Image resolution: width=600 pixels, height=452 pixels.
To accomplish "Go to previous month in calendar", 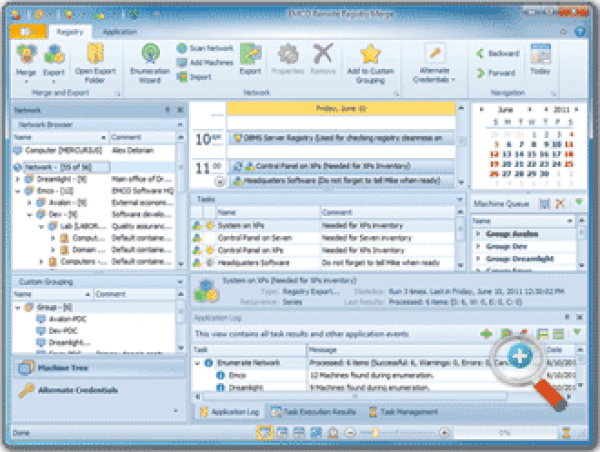I will tap(481, 110).
